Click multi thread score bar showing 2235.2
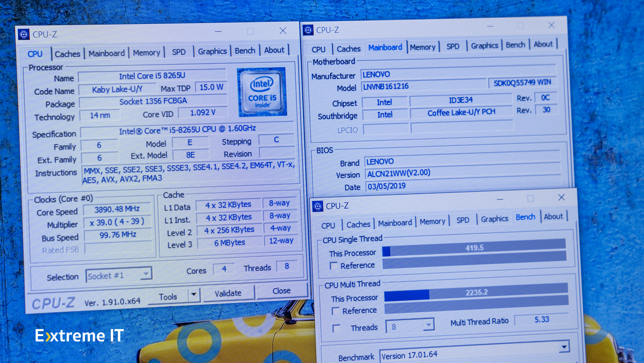644x363 pixels. 476,292
